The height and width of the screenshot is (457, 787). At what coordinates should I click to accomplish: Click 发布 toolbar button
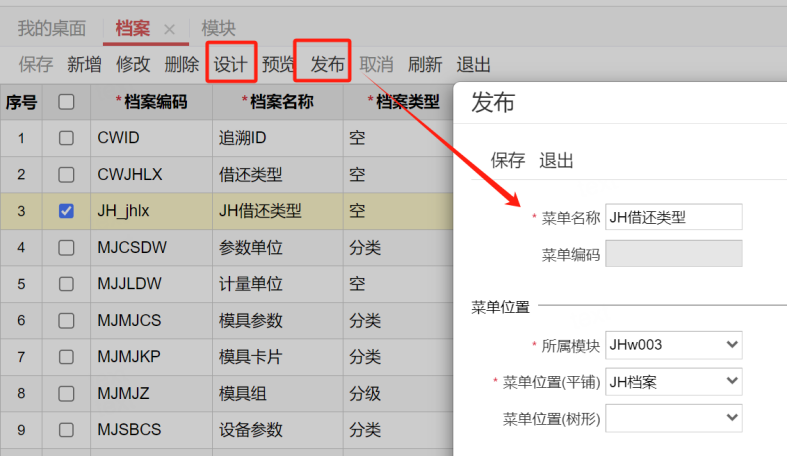327,64
